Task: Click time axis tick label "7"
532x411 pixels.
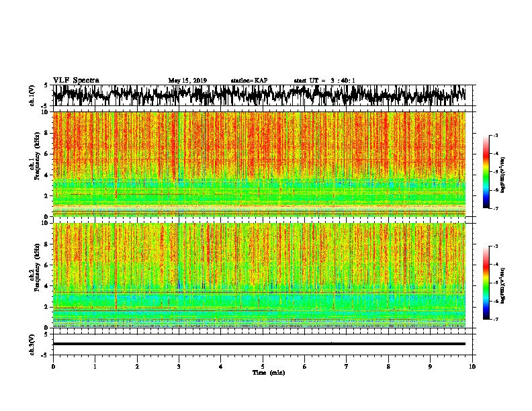Action: point(347,367)
